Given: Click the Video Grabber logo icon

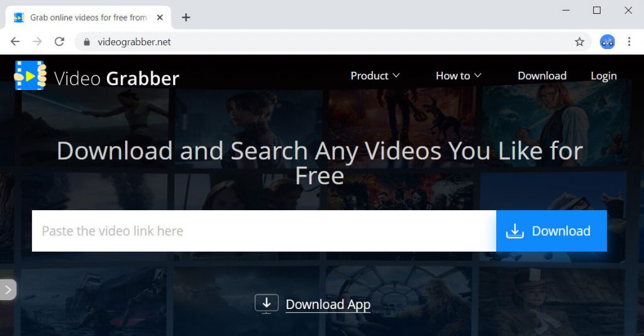Looking at the screenshot, I should coord(30,75).
